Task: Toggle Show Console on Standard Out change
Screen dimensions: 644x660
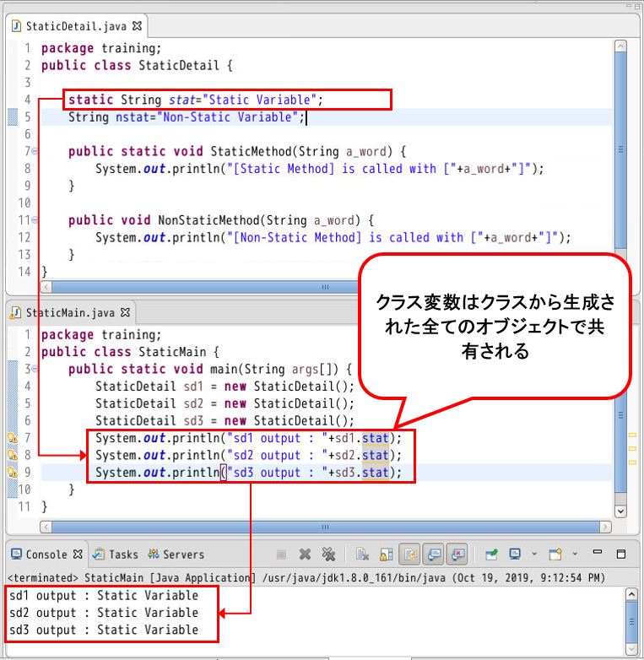Action: (x=434, y=555)
